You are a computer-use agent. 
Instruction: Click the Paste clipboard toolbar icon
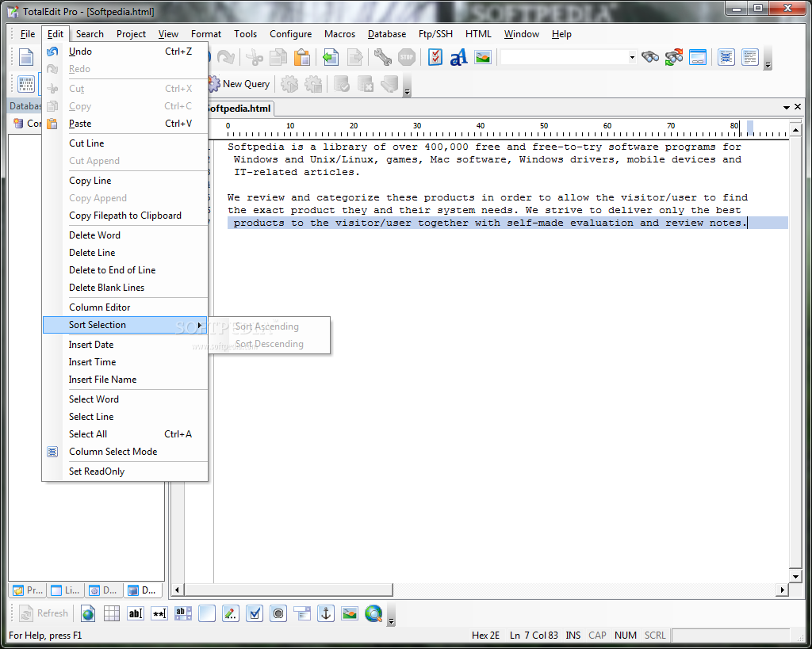tap(302, 57)
